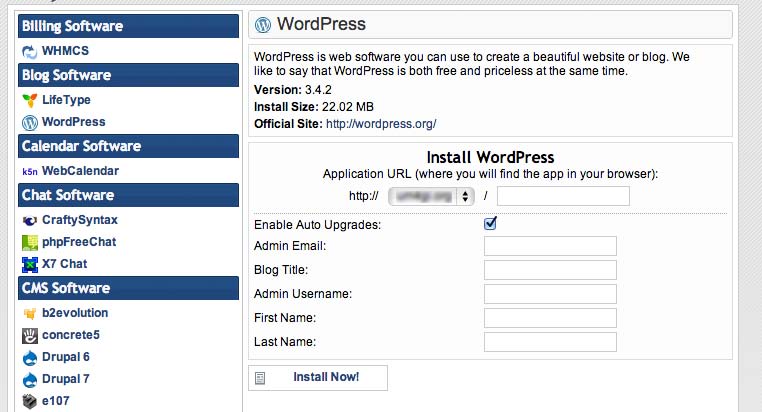Uncheck the Enable Auto Upgrades checkbox
762x412 pixels.
(490, 223)
